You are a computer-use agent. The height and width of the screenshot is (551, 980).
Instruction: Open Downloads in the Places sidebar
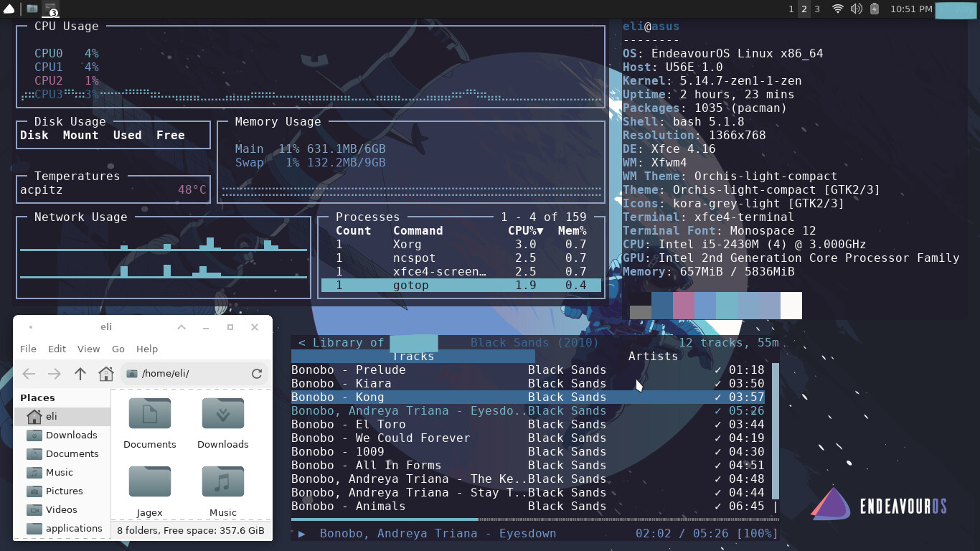[x=62, y=435]
